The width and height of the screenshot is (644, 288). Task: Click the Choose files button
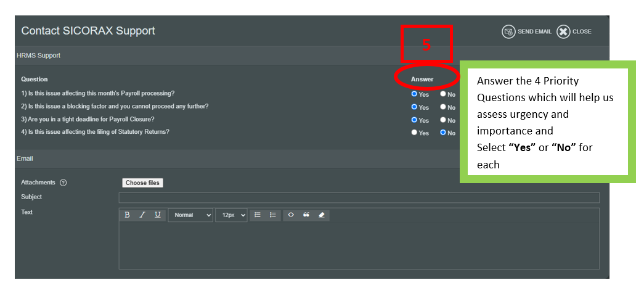click(x=142, y=183)
